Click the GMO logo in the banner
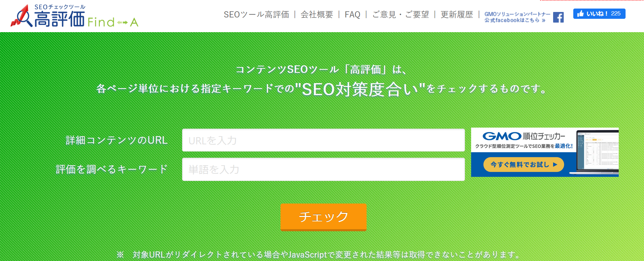The width and height of the screenshot is (644, 261). pyautogui.click(x=502, y=136)
